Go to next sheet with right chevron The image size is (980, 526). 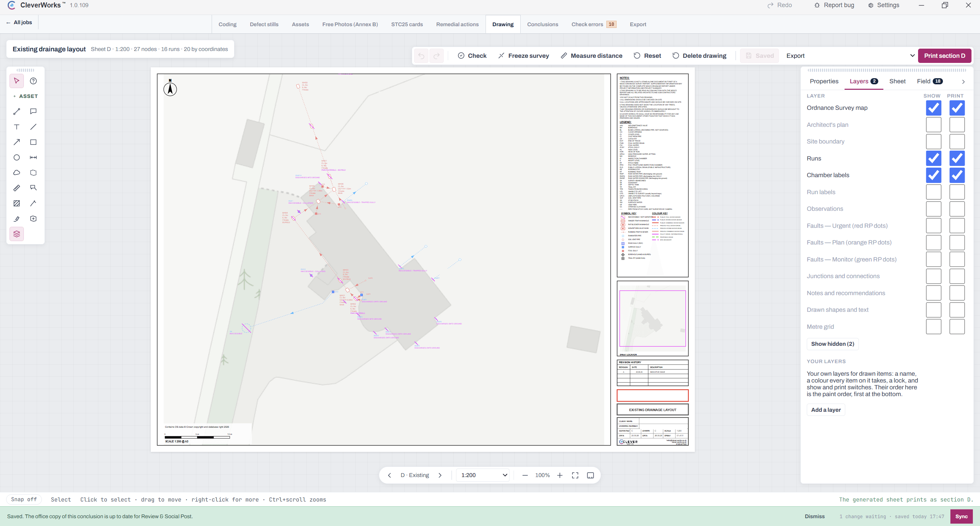click(440, 475)
